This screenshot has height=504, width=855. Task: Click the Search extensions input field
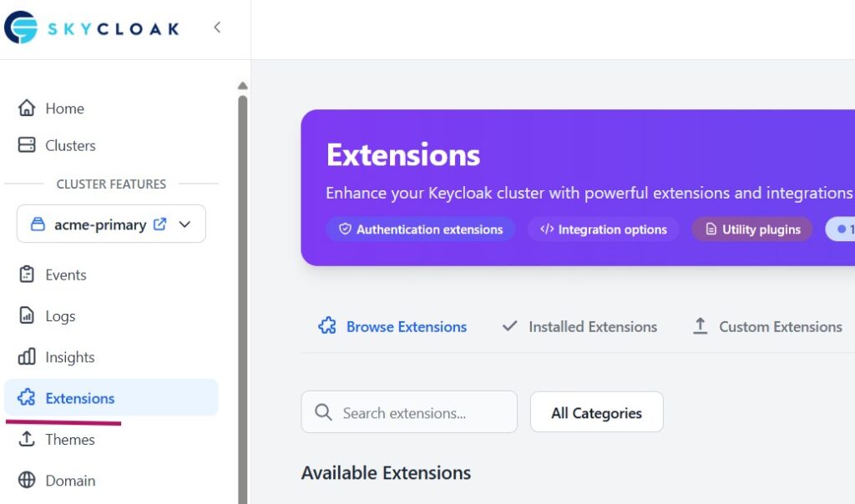(x=409, y=412)
